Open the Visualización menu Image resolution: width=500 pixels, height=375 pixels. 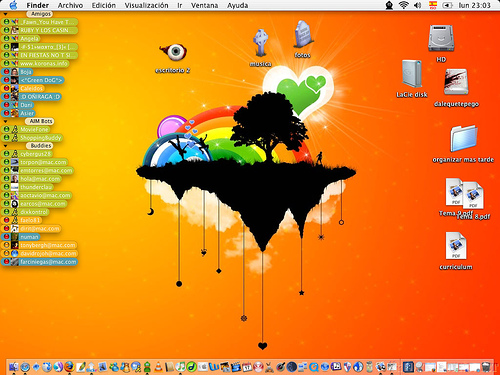[146, 5]
